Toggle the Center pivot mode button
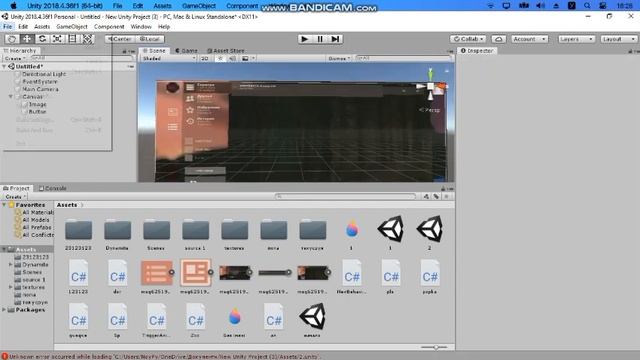This screenshot has height=360, width=640. coord(120,39)
